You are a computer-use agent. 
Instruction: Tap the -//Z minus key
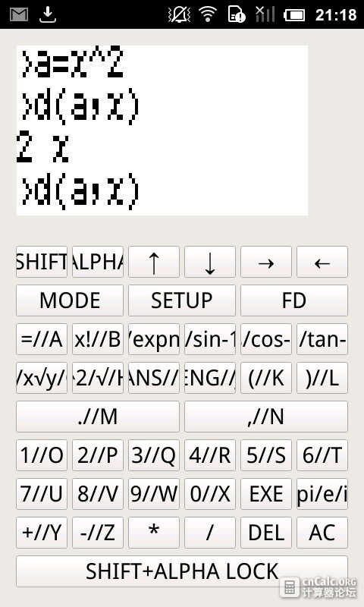click(98, 533)
